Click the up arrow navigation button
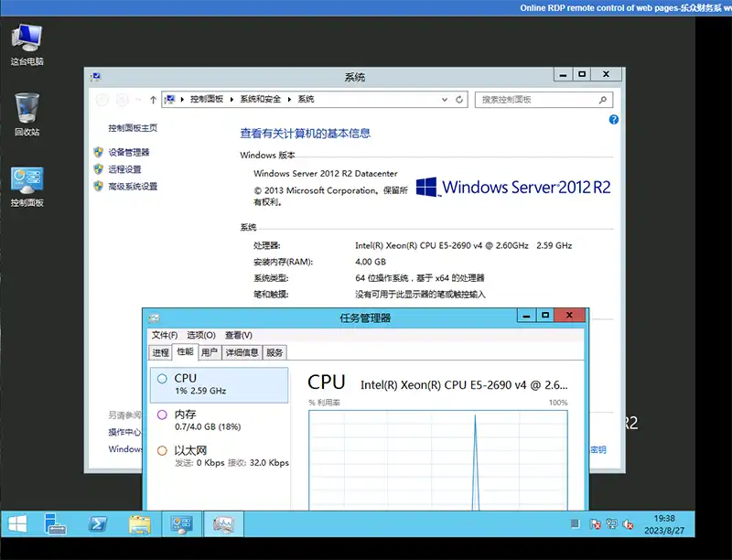The width and height of the screenshot is (732, 560). [153, 100]
